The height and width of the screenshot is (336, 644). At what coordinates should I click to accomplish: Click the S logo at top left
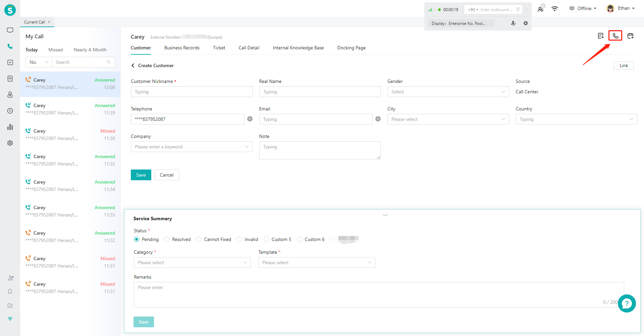click(x=10, y=10)
